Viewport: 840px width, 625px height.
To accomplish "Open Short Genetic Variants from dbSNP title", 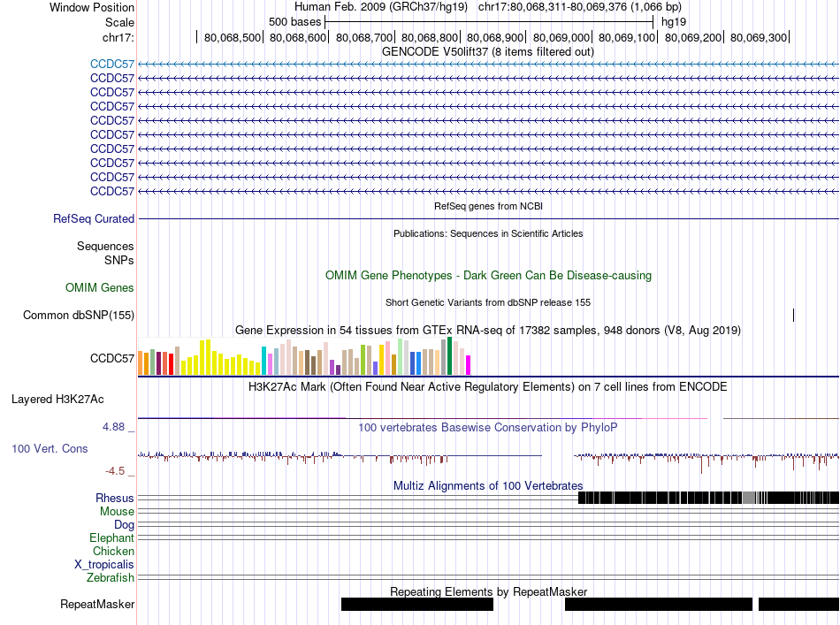I will point(488,302).
